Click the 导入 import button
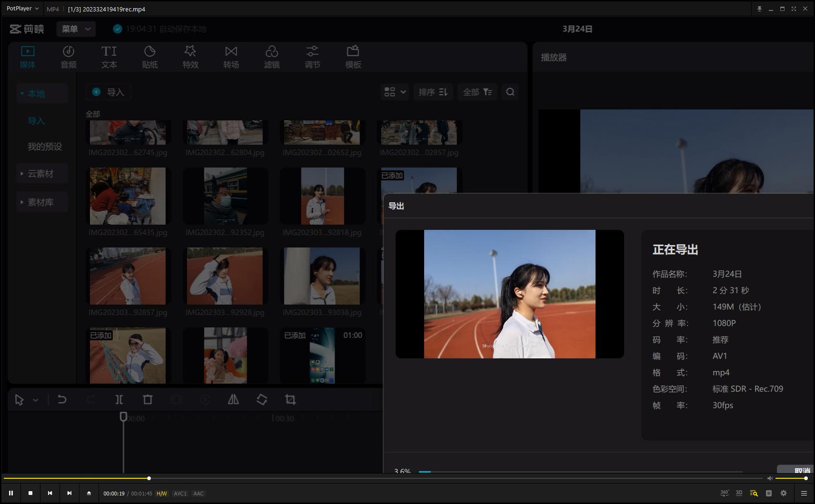 coord(109,92)
